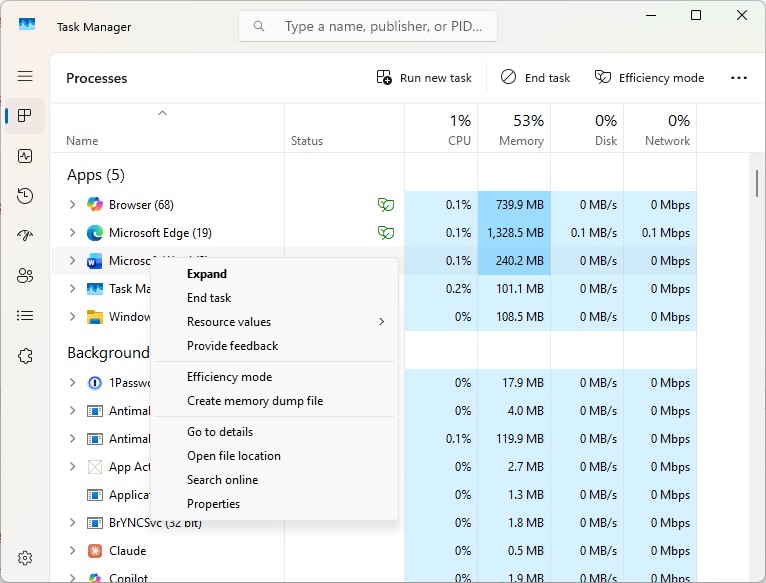The height and width of the screenshot is (583, 766).
Task: Click the Task Manager app icon in title bar
Action: click(27, 24)
